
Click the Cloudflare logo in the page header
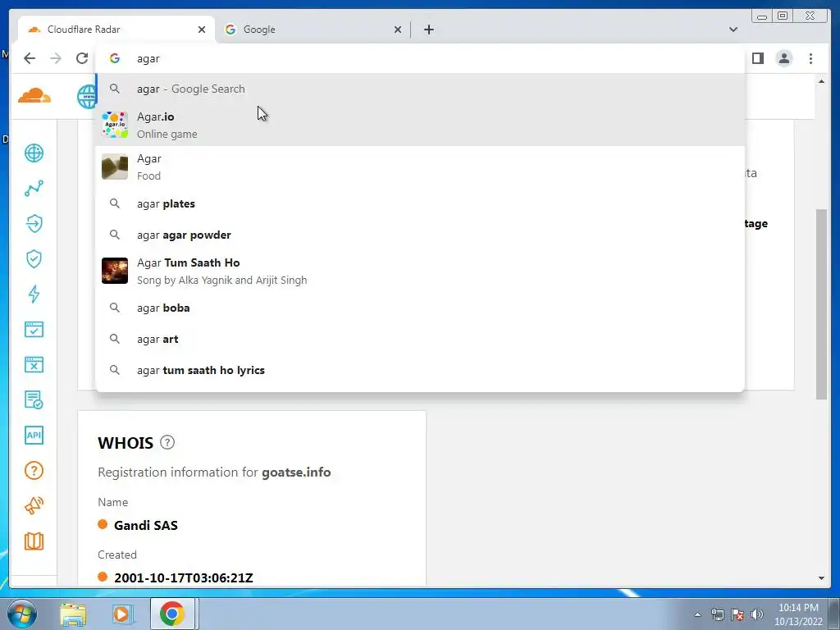click(34, 96)
